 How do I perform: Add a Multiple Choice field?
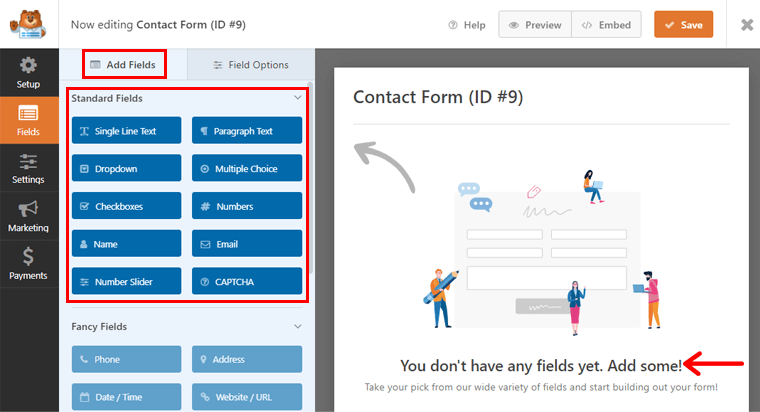tap(247, 169)
